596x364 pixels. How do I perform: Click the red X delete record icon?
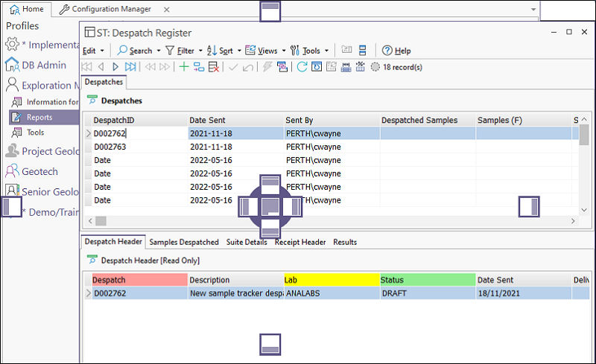[214, 67]
